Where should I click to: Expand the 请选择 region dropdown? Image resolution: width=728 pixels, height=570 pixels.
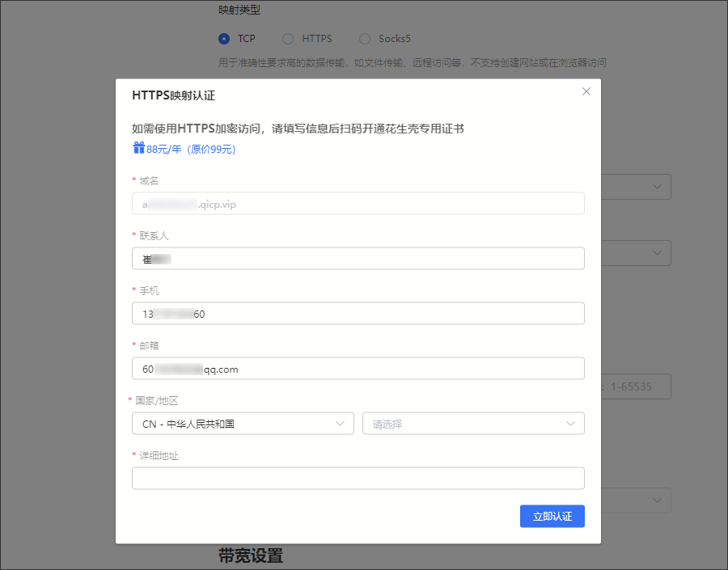473,424
